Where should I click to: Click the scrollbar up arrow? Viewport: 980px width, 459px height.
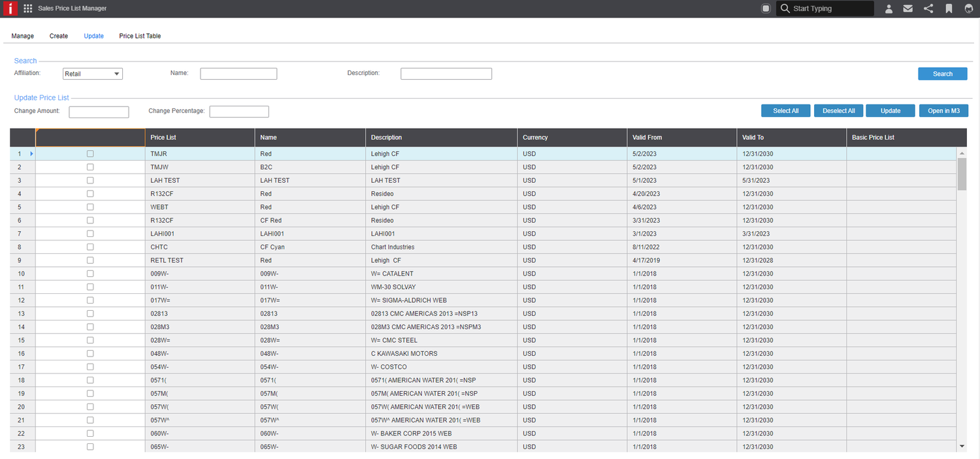962,153
